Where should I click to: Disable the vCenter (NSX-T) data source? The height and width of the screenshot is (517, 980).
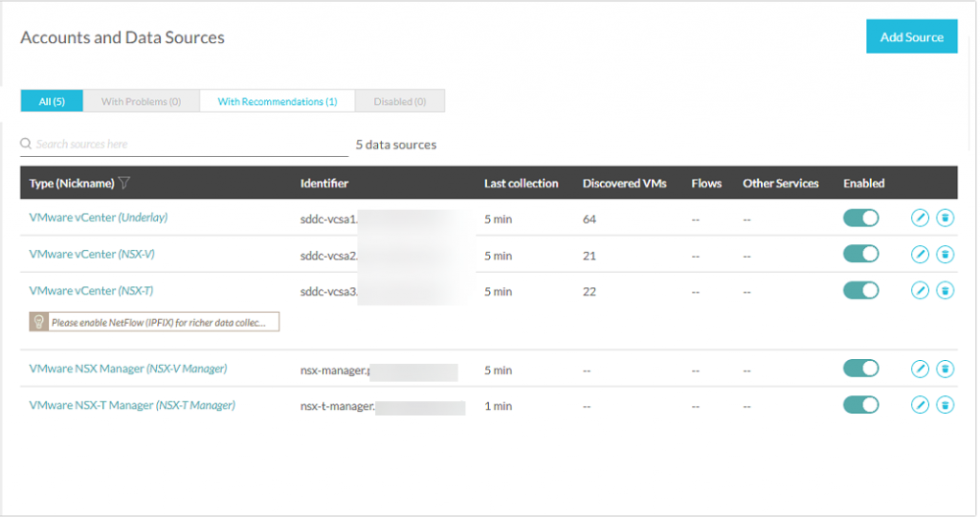[x=860, y=290]
